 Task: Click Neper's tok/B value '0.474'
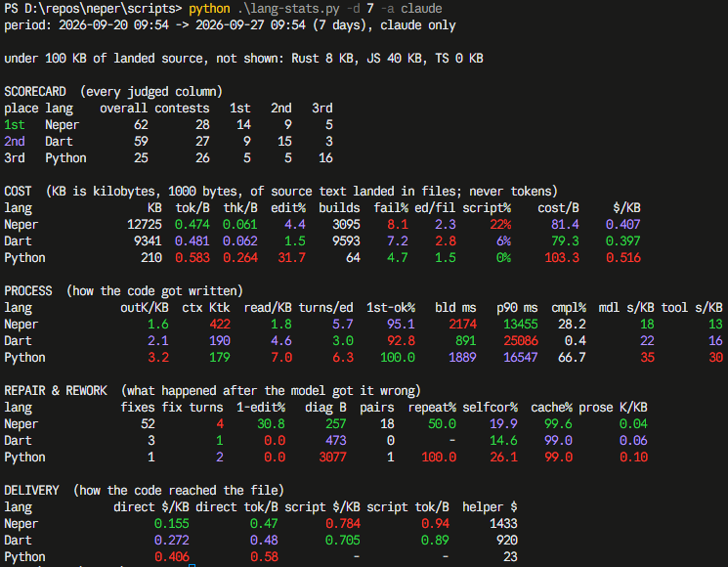coord(193,225)
